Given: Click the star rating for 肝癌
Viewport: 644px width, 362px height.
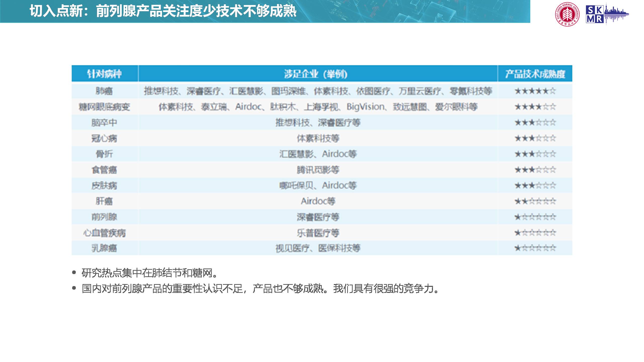Looking at the screenshot, I should point(535,201).
